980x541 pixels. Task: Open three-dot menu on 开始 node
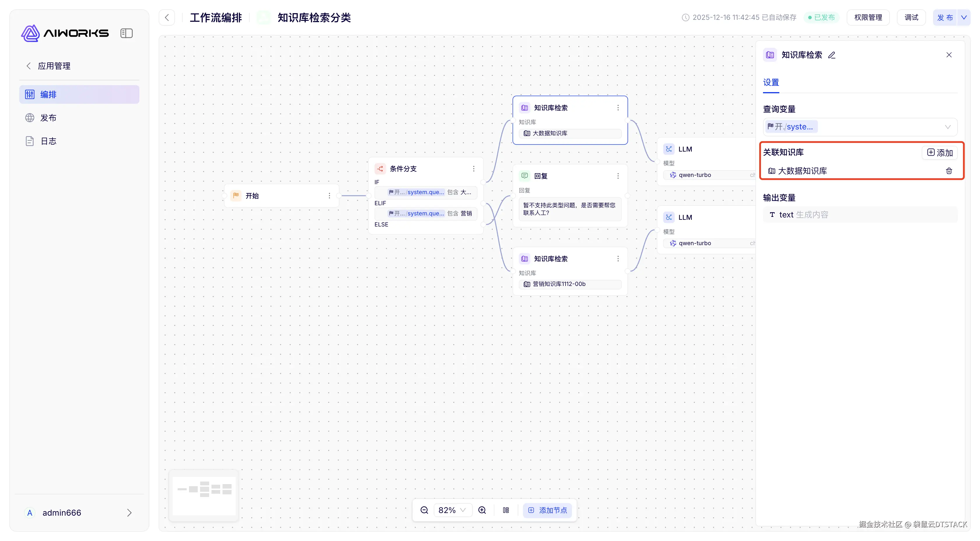pyautogui.click(x=330, y=196)
